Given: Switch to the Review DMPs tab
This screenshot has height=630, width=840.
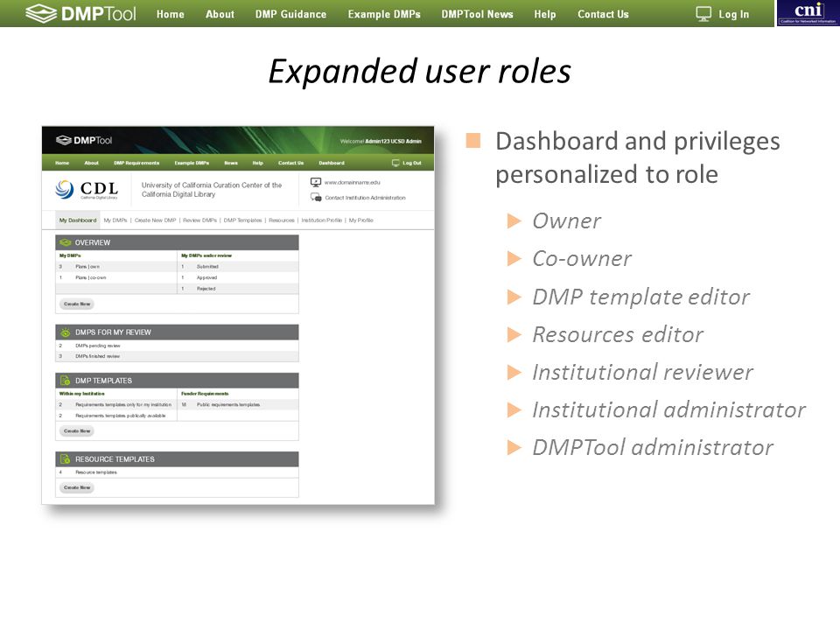Looking at the screenshot, I should [x=199, y=220].
